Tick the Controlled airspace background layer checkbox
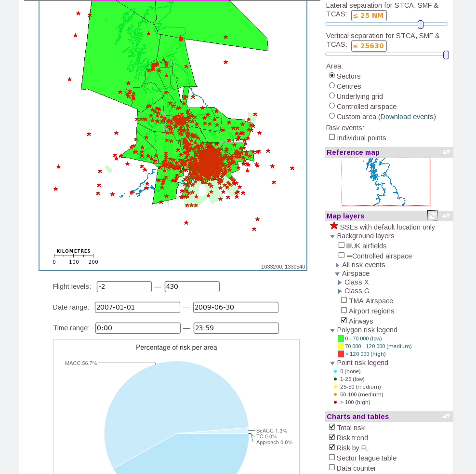 click(342, 255)
